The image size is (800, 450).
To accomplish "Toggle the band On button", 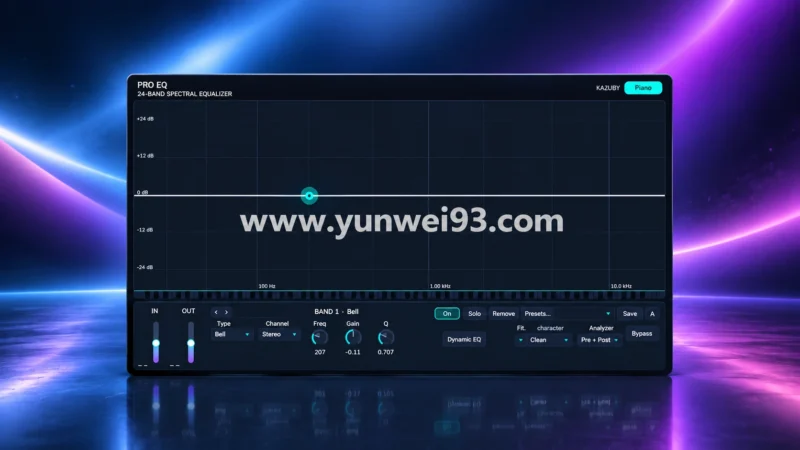I will pos(447,314).
